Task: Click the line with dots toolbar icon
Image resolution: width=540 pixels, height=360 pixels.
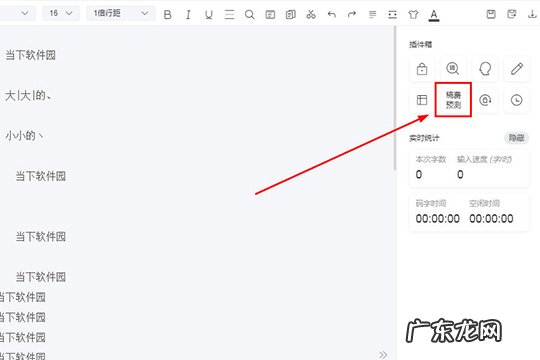Action: click(392, 14)
